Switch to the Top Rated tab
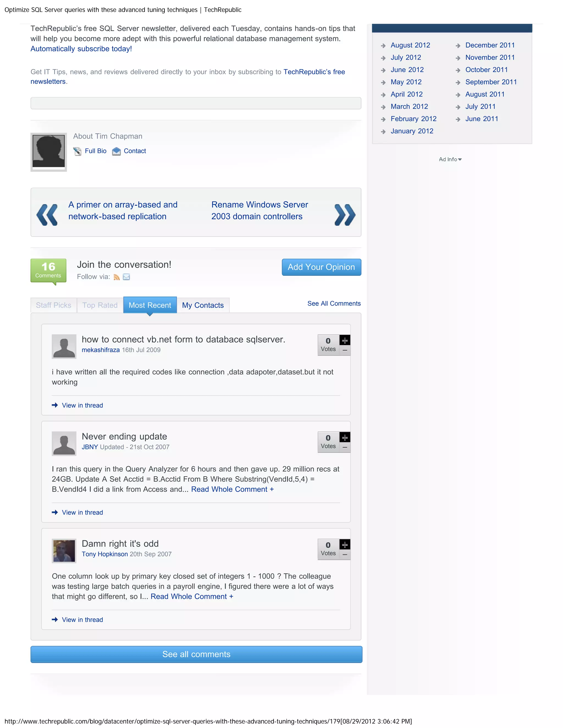 coord(100,305)
